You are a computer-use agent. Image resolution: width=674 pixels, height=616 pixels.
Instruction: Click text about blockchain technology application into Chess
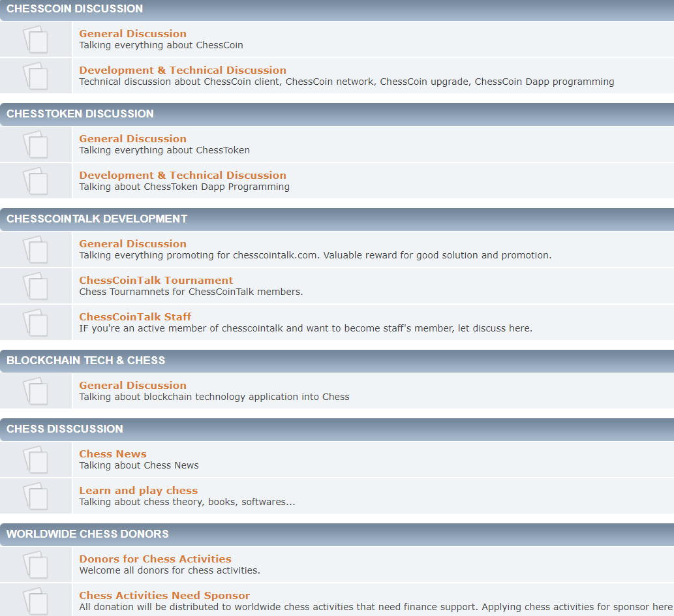[x=215, y=397]
